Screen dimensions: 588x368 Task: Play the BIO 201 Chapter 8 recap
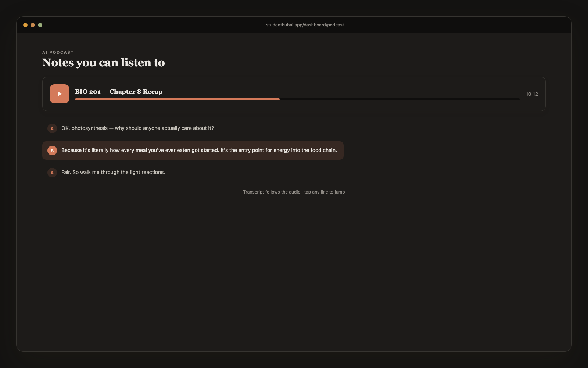tap(60, 94)
